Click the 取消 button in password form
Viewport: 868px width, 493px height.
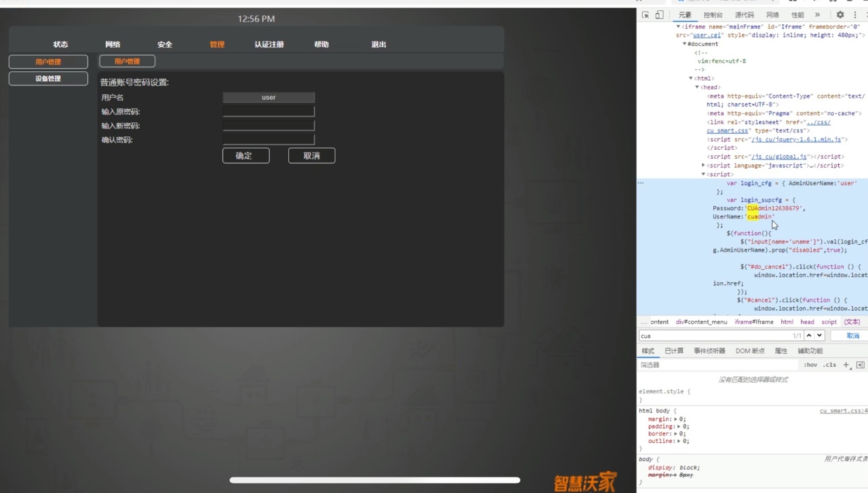[x=311, y=155]
